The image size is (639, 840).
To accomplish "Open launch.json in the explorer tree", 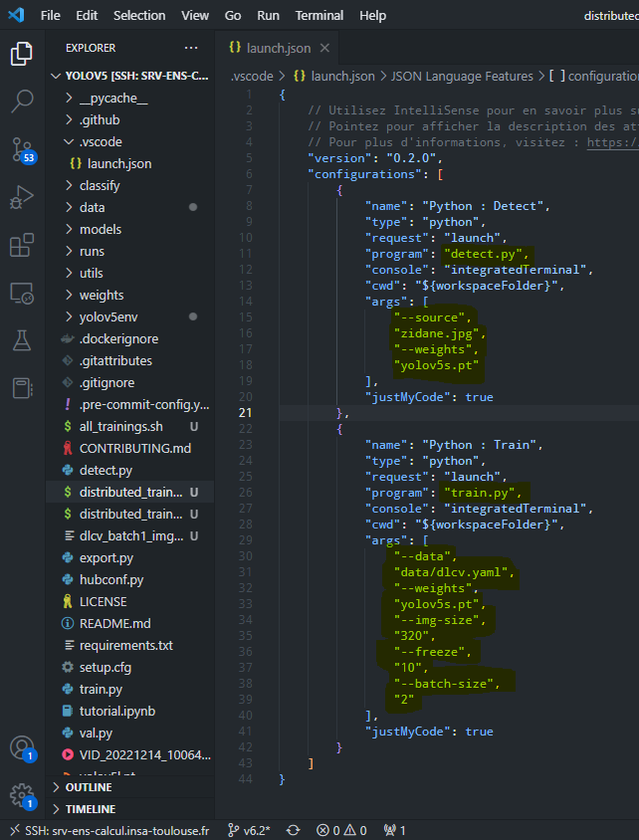I will pyautogui.click(x=130, y=164).
